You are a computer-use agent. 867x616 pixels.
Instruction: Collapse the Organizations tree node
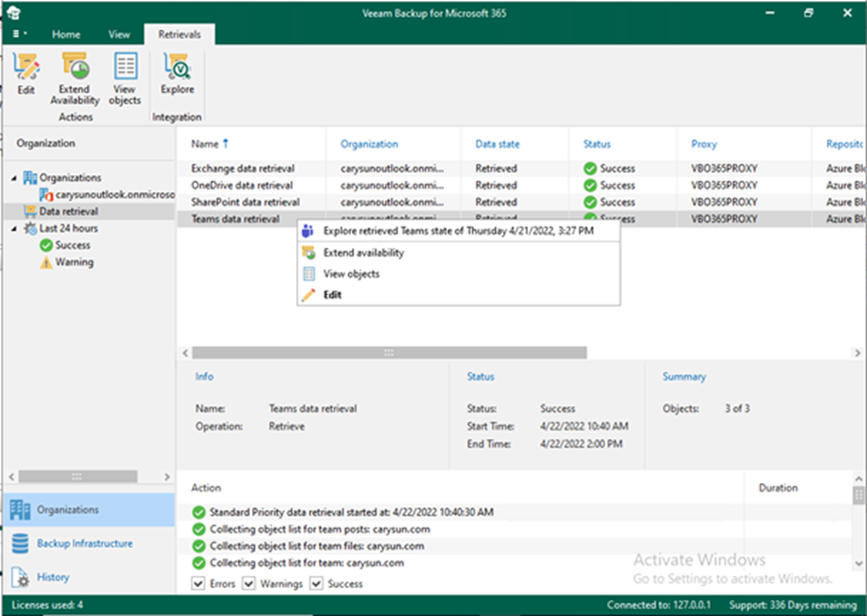(x=15, y=178)
